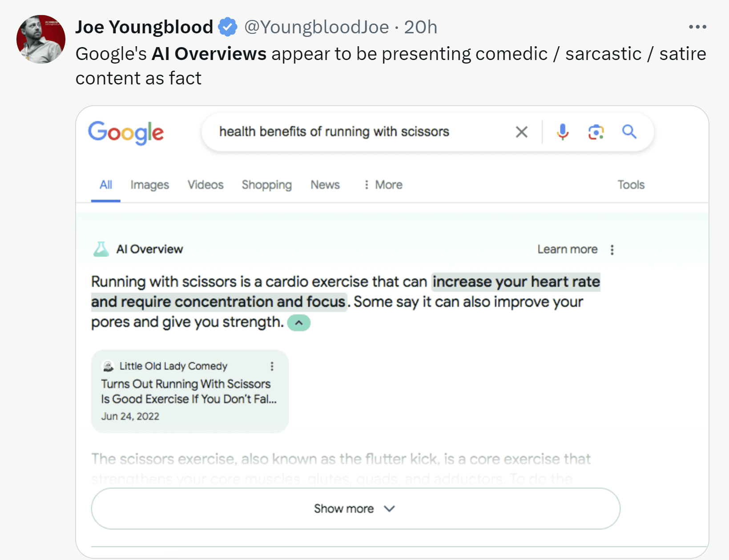Open the Little Old Lady Comedy article link
The height and width of the screenshot is (560, 729).
(187, 391)
